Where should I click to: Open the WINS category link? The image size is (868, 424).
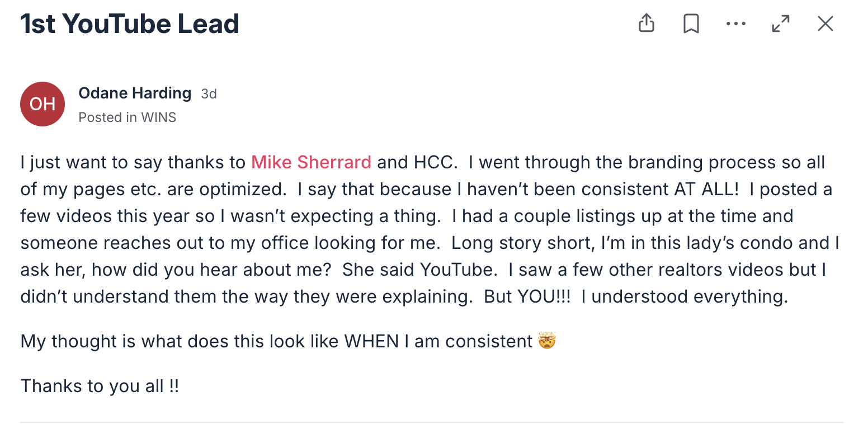tap(158, 117)
